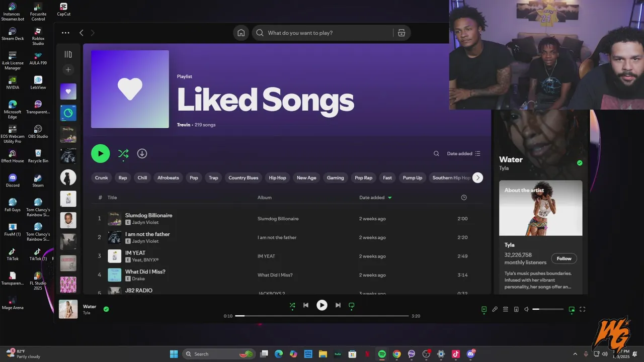The height and width of the screenshot is (362, 644).
Task: Click the song progress bar
Action: click(322, 316)
